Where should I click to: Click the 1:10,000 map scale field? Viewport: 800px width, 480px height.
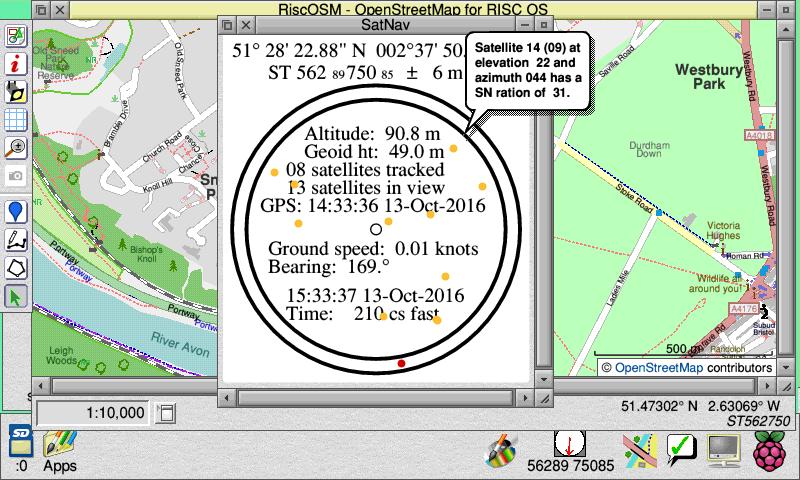pyautogui.click(x=92, y=413)
